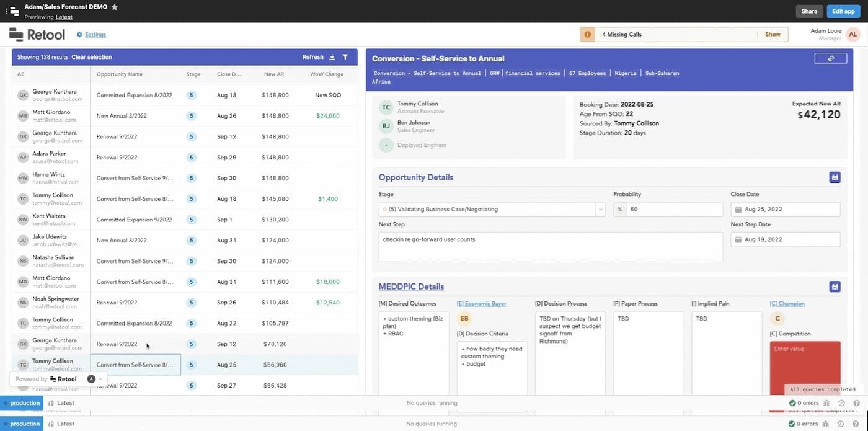Sort by the New AR column header
Viewport: 868px width, 431px height.
[273, 74]
